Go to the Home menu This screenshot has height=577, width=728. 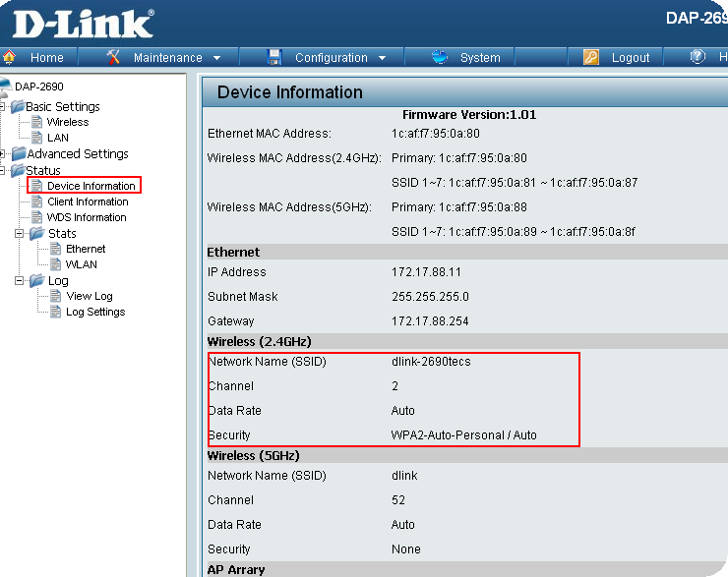47,58
